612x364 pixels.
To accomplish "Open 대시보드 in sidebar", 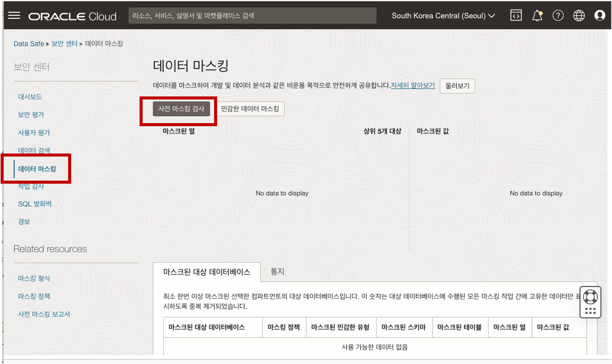I will pyautogui.click(x=30, y=97).
